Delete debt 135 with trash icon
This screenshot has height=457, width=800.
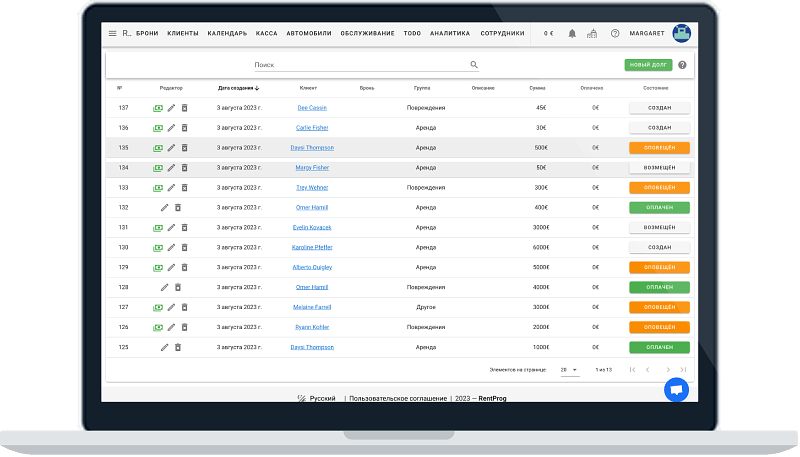185,147
